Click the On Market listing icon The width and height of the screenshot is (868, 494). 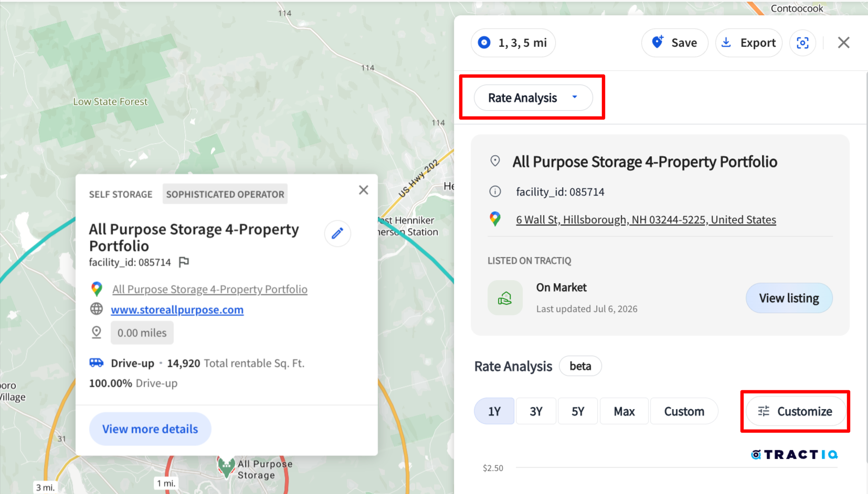505,298
